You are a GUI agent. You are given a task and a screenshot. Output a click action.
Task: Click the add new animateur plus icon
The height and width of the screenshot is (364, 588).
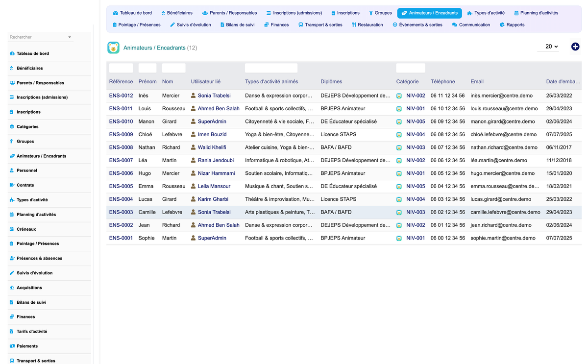(575, 47)
